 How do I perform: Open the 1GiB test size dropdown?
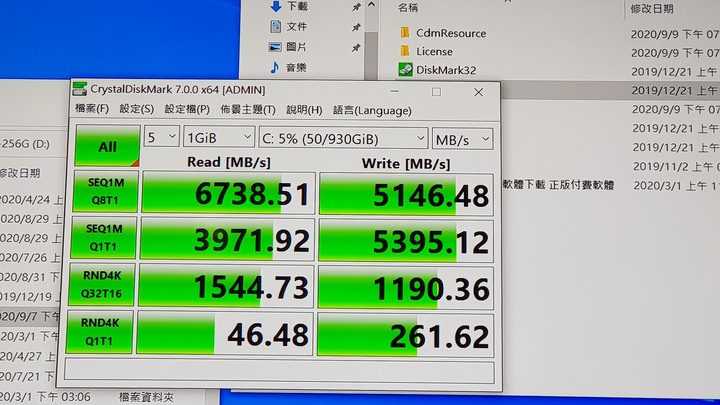click(x=219, y=137)
